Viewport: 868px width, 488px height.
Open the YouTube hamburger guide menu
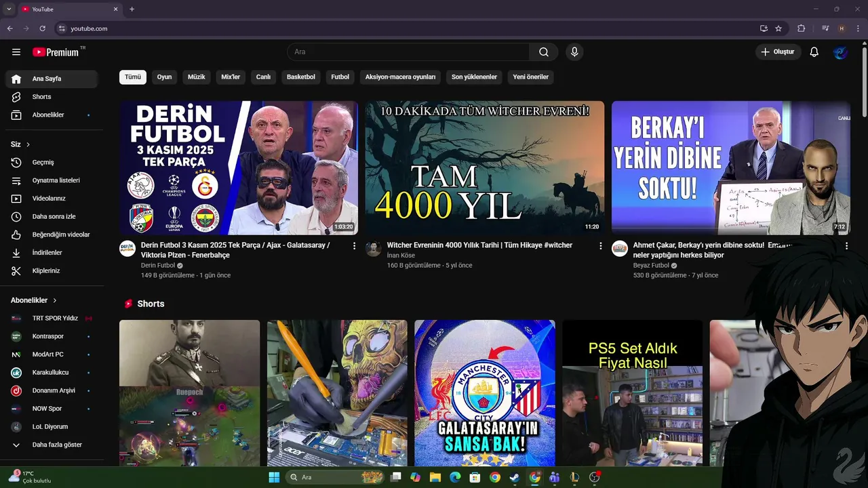point(16,52)
